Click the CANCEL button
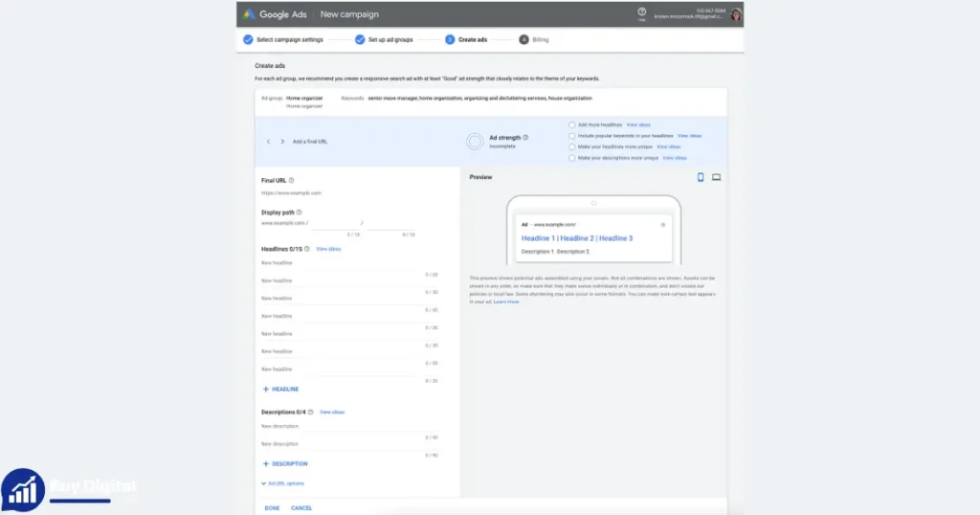980x515 pixels. coord(301,508)
